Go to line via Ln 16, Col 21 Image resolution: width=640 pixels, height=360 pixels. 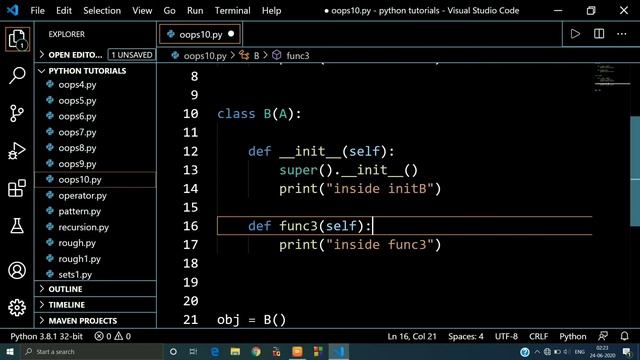412,336
